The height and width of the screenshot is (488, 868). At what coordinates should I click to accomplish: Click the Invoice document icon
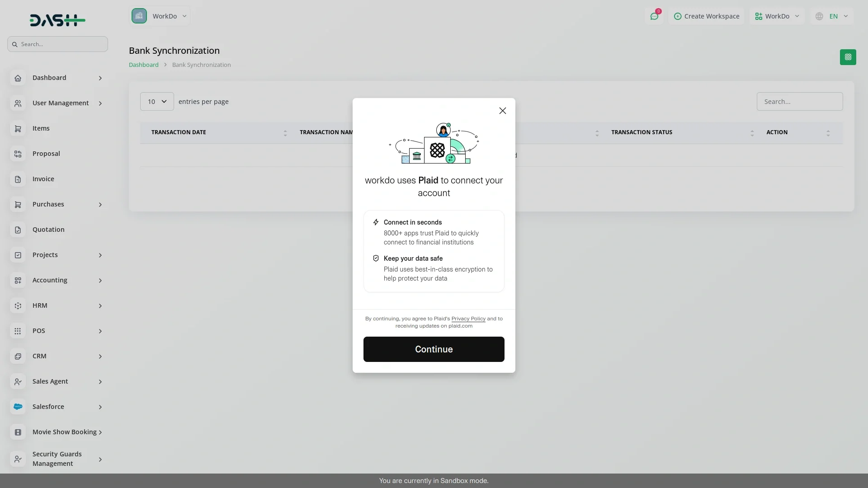pos(18,179)
